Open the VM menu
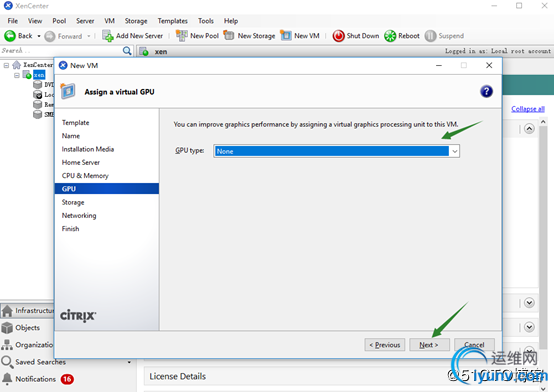The image size is (554, 392). pyautogui.click(x=109, y=21)
